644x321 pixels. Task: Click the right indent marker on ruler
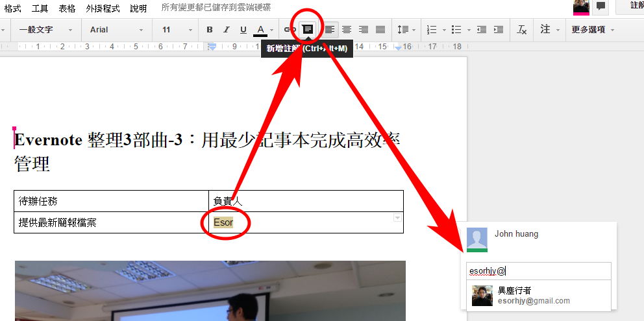click(x=398, y=47)
